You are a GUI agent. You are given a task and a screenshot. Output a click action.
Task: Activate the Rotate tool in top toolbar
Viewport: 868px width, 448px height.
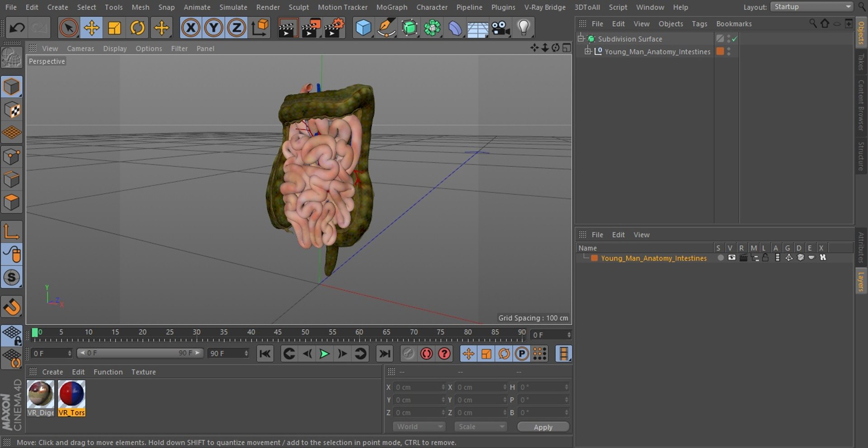pos(137,28)
